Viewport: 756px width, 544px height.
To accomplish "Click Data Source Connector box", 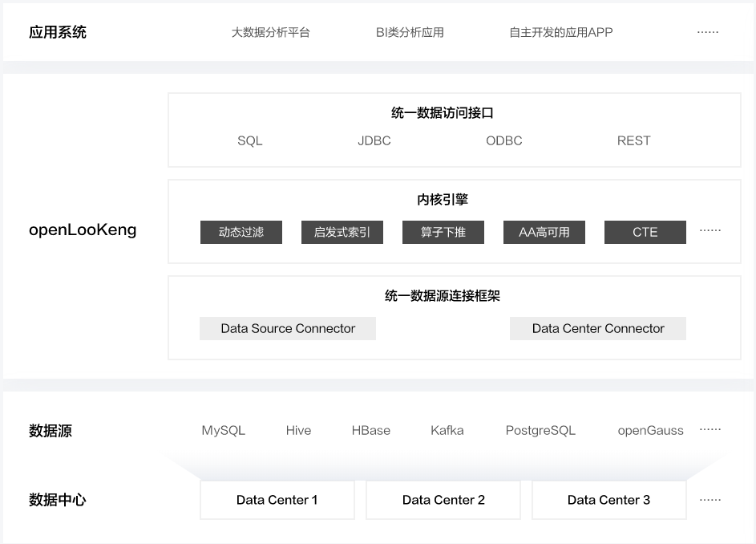I will click(x=288, y=329).
